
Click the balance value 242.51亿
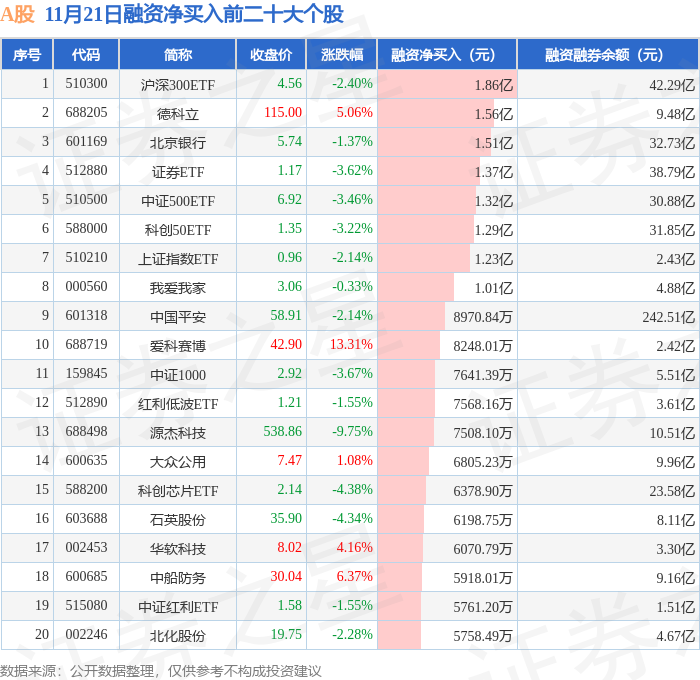(668, 317)
